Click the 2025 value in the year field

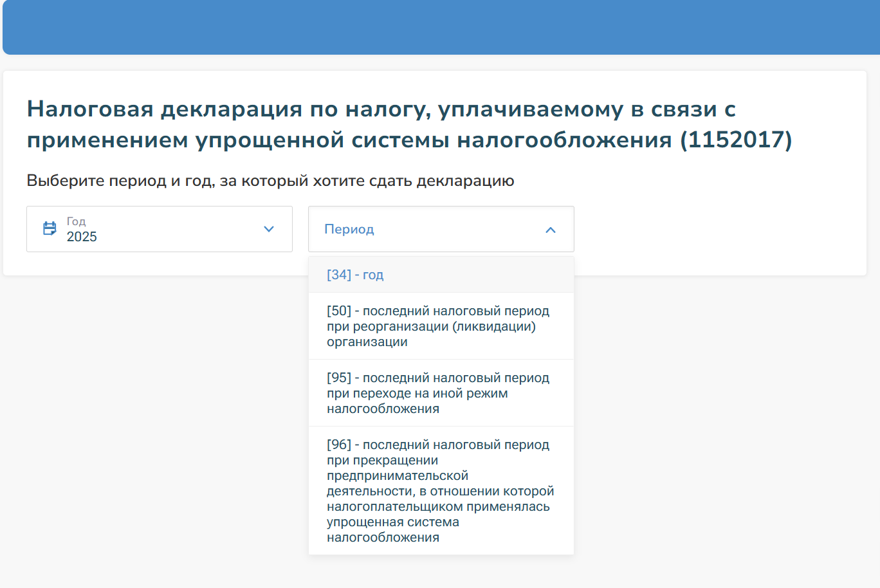82,237
